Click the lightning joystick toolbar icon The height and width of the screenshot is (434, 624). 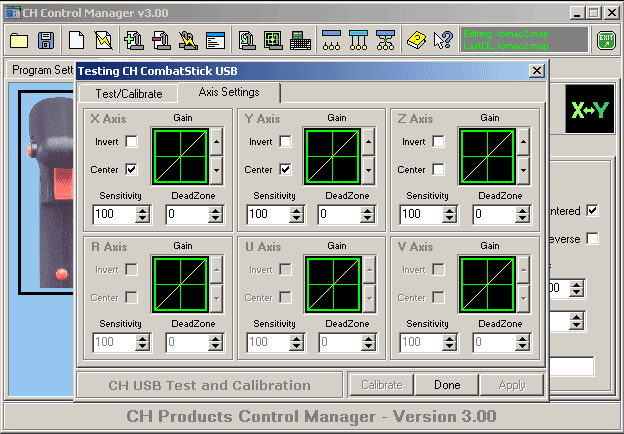click(x=188, y=40)
